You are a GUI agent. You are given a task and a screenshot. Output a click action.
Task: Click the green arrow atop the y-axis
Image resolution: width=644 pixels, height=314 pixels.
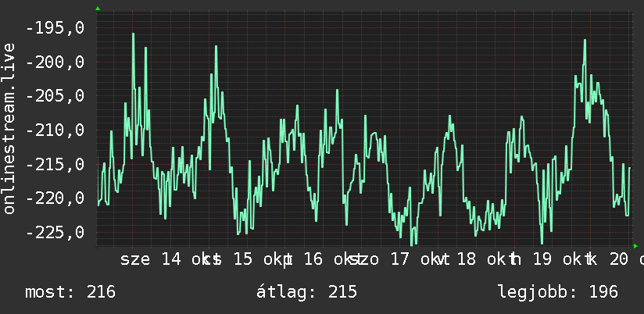pos(98,9)
